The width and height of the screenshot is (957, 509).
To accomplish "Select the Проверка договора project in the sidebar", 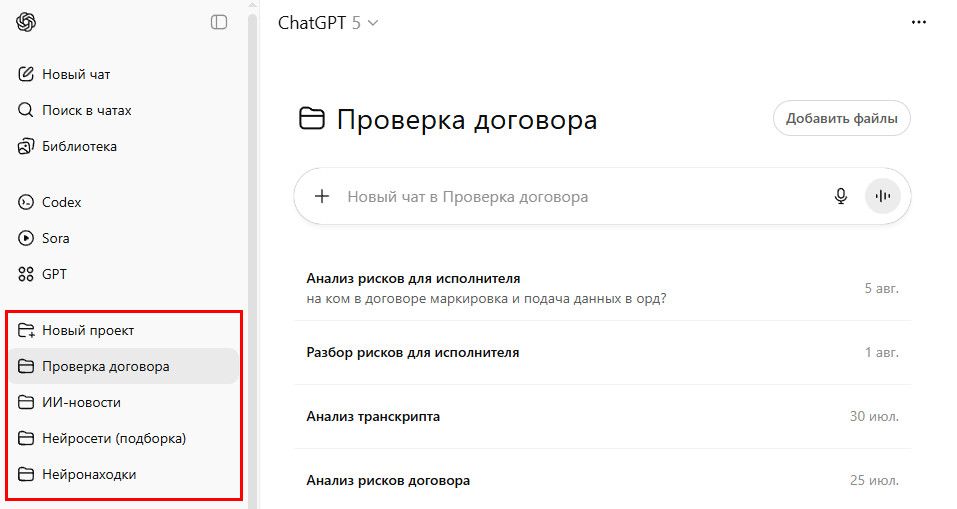I will click(x=122, y=366).
